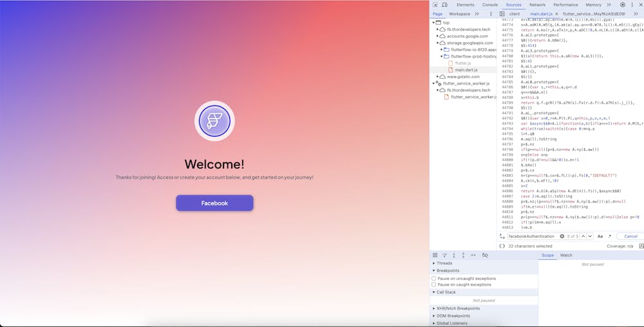Toggle the deactivate breakpoints icon
644x327 pixels.
tap(485, 255)
